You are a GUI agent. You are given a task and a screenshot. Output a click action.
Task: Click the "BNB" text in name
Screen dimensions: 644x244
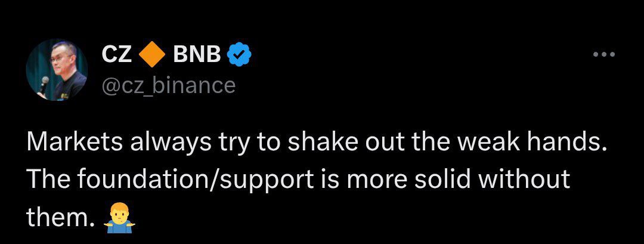click(x=197, y=55)
